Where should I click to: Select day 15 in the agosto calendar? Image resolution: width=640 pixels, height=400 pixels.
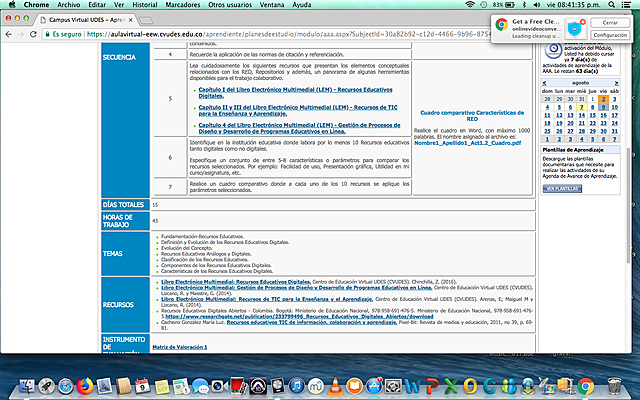(x=592, y=115)
